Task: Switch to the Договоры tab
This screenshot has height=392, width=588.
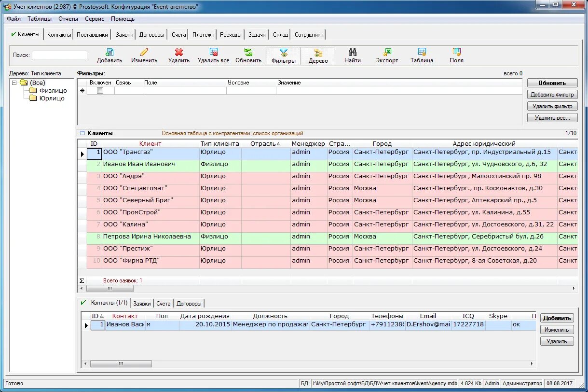Action: [152, 35]
